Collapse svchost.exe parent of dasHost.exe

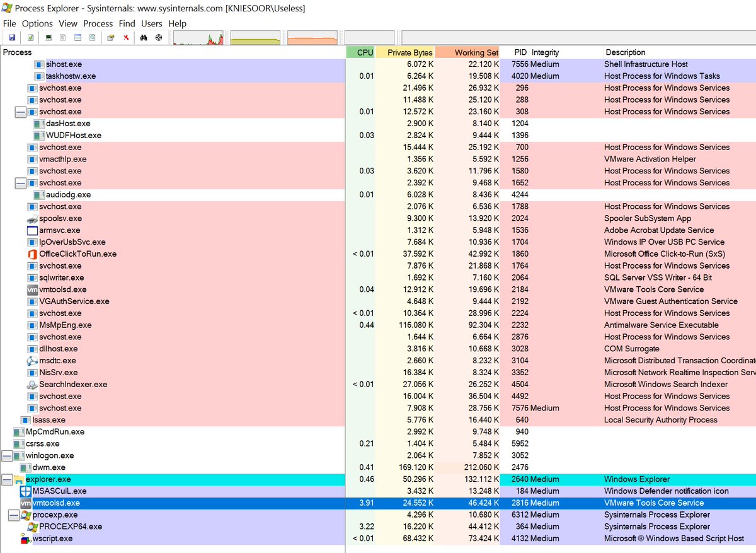tap(20, 112)
